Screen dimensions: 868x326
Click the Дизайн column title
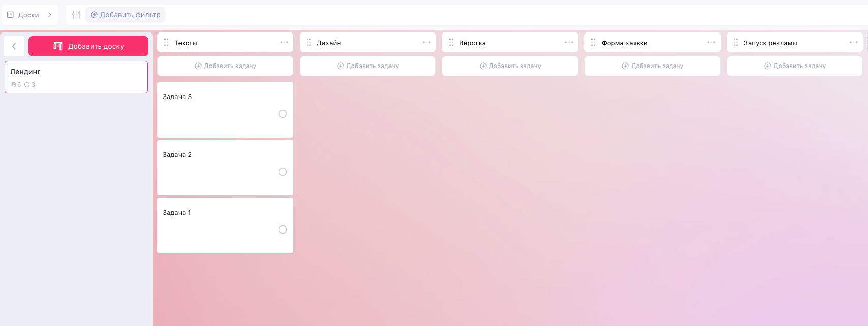coord(328,43)
